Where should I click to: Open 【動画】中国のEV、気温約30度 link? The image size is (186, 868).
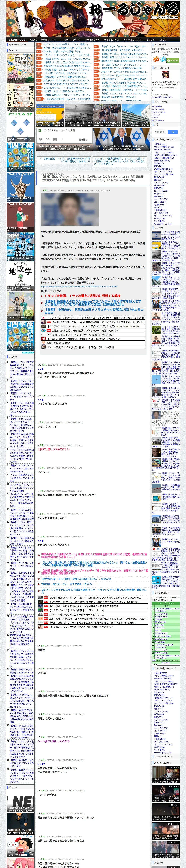click(94, 311)
